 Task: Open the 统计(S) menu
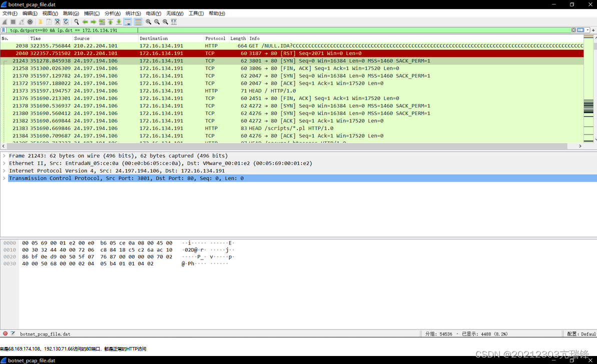[x=133, y=13]
